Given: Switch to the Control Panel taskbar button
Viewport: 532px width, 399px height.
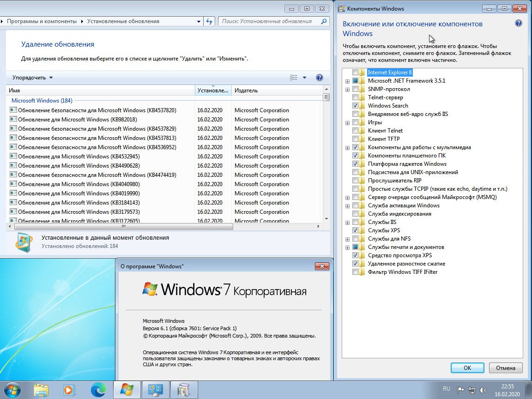Looking at the screenshot, I should (x=155, y=390).
